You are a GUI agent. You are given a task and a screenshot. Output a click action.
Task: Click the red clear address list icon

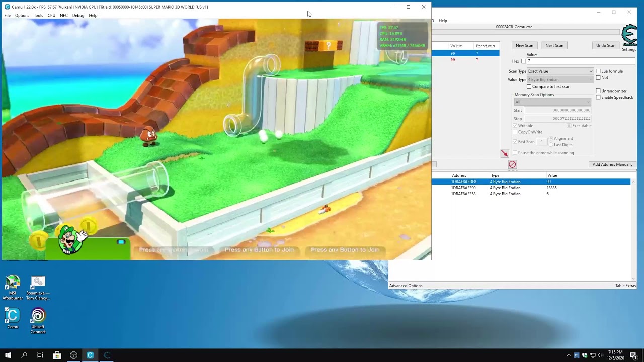[512, 164]
